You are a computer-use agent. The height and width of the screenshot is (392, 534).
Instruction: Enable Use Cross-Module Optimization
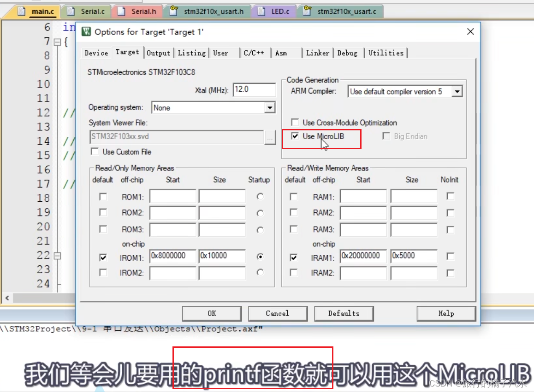coord(295,123)
